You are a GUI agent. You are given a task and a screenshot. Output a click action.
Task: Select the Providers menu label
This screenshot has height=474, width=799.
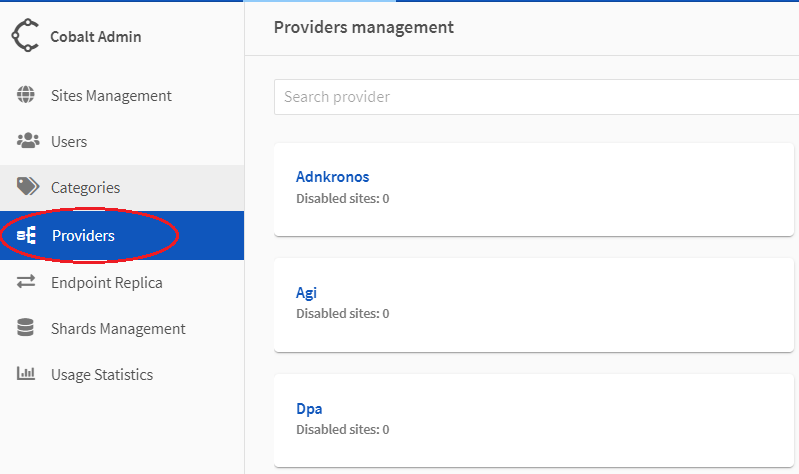(x=83, y=236)
